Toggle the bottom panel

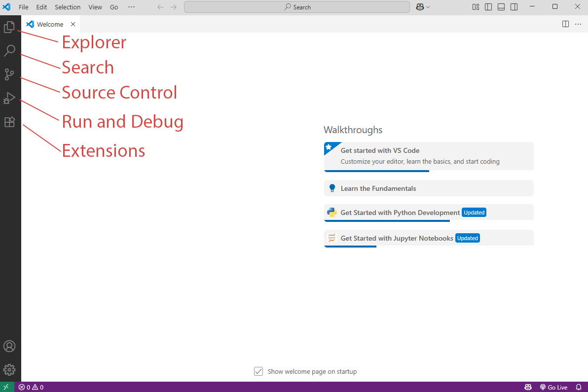(x=501, y=7)
